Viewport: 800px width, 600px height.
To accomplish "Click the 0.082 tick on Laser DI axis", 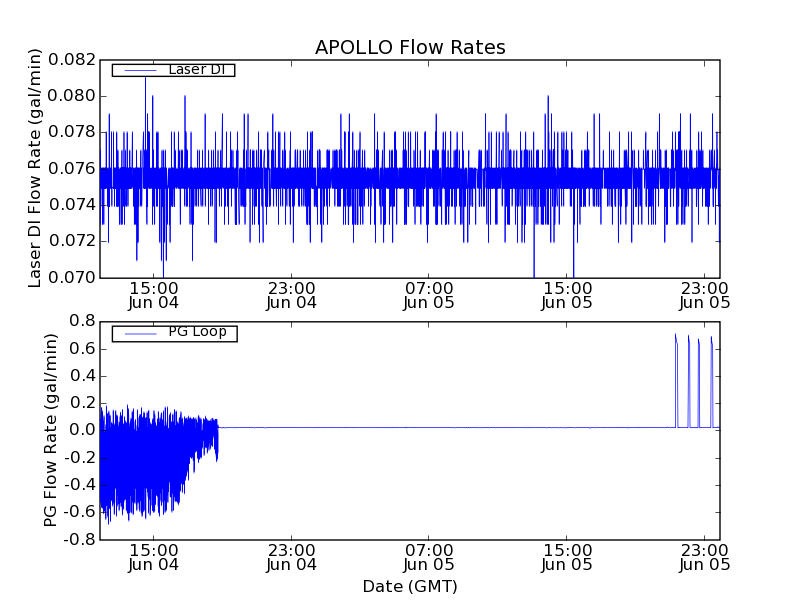I will (x=72, y=60).
